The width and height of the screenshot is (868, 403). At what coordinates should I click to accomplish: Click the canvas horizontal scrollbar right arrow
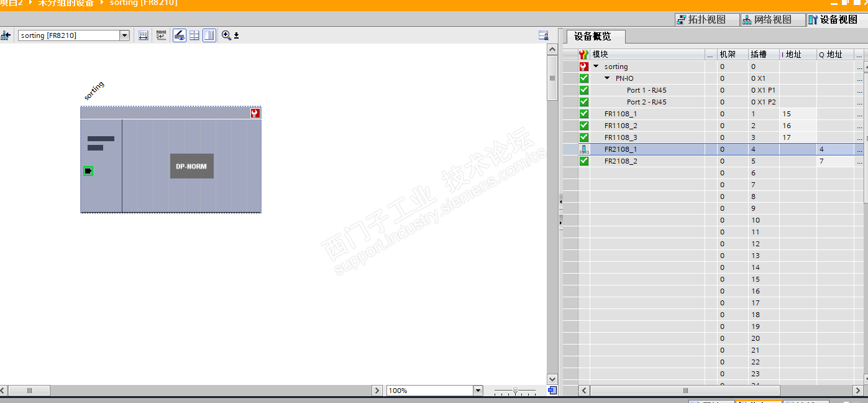tap(377, 391)
